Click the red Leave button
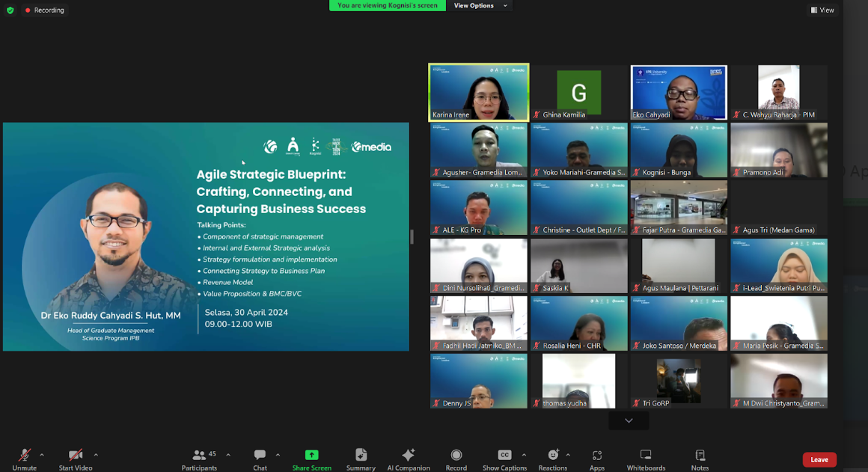This screenshot has height=472, width=868. click(819, 459)
